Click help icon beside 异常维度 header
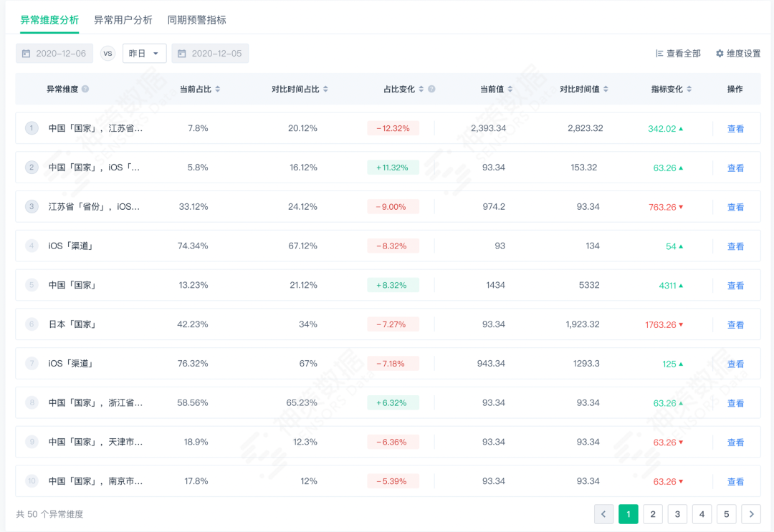Screen dimensions: 774x532 pos(85,89)
